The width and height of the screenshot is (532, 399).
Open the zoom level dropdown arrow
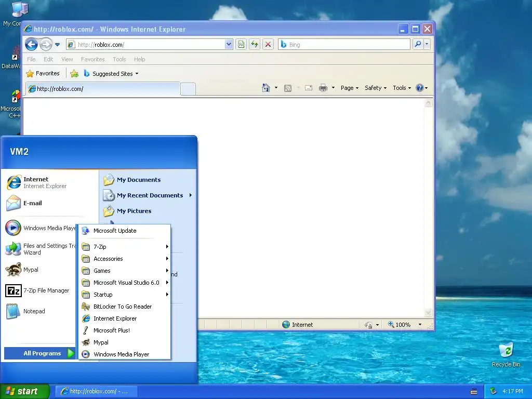coord(420,325)
